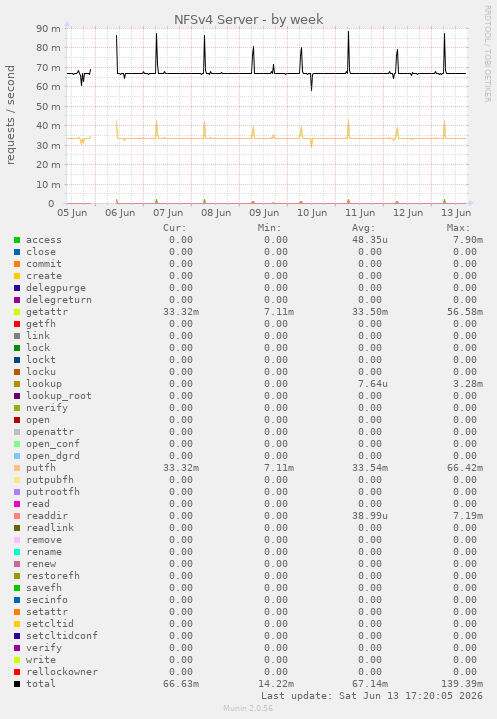This screenshot has height=719, width=497.
Task: Click the "renew" legend label
Action: 41,564
